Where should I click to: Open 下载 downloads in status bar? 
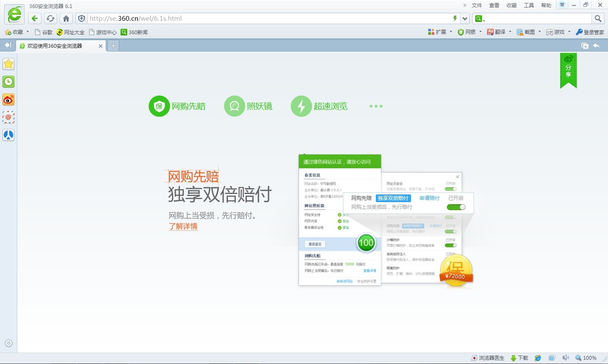pos(520,358)
